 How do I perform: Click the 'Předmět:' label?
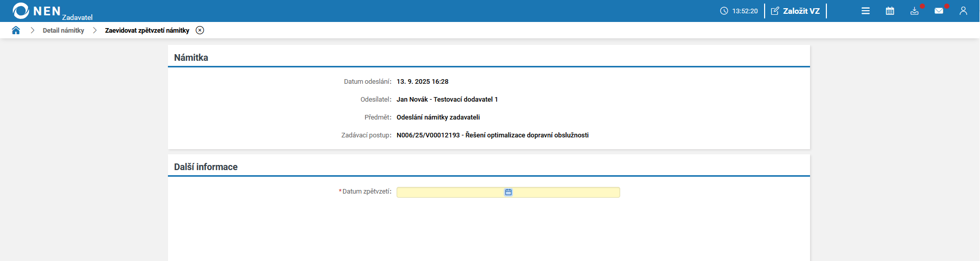click(378, 117)
